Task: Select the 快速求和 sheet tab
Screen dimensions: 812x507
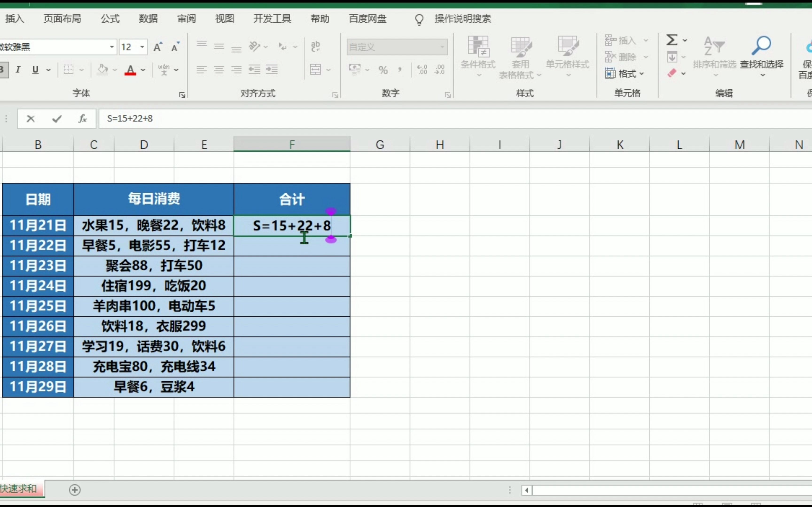Action: (19, 489)
